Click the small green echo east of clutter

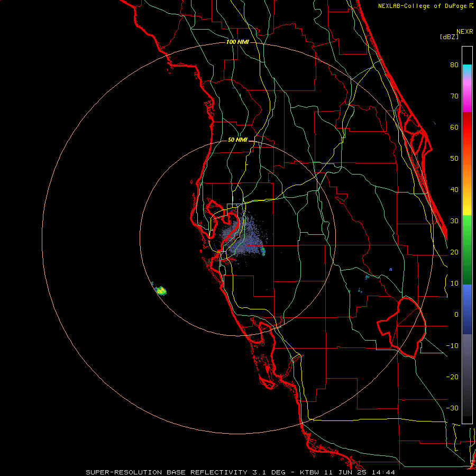(263, 251)
